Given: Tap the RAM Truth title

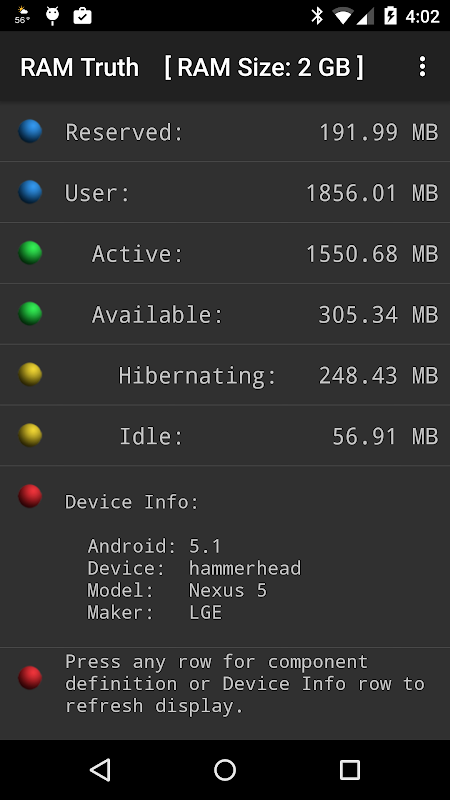Looking at the screenshot, I should point(80,67).
